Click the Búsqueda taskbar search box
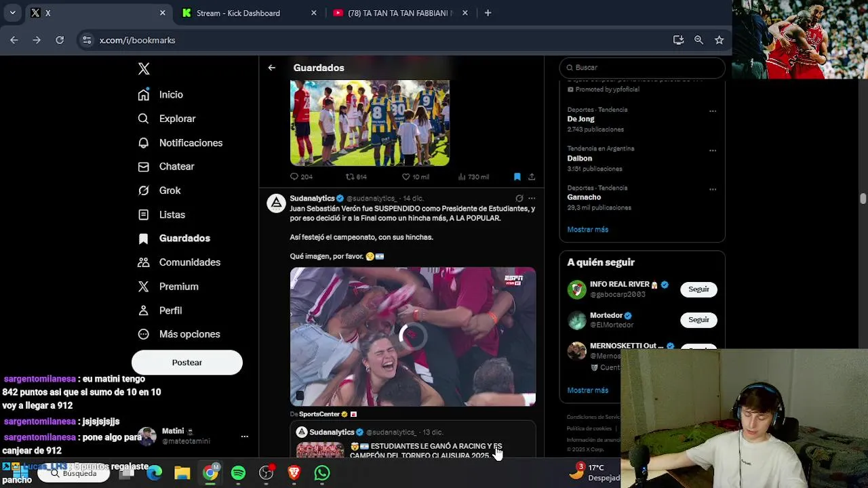Viewport: 868px width, 488px height. [x=73, y=473]
